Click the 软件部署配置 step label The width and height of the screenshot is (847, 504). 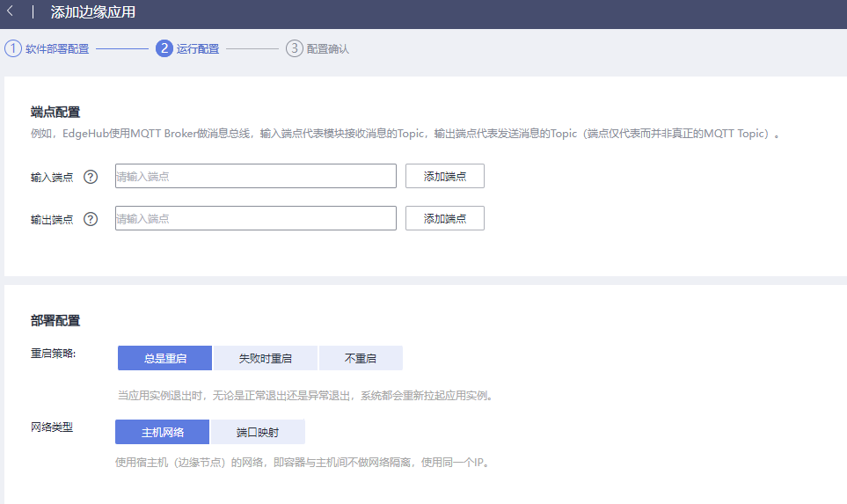[x=57, y=48]
